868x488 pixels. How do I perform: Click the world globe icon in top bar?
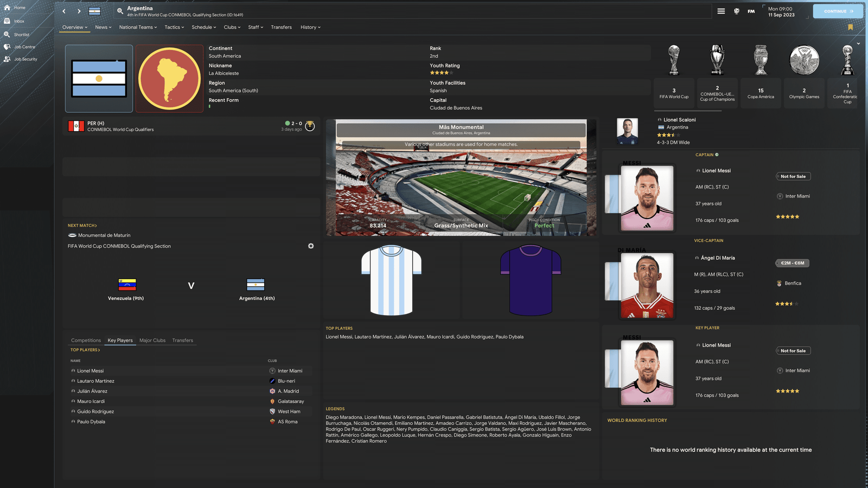pos(737,11)
